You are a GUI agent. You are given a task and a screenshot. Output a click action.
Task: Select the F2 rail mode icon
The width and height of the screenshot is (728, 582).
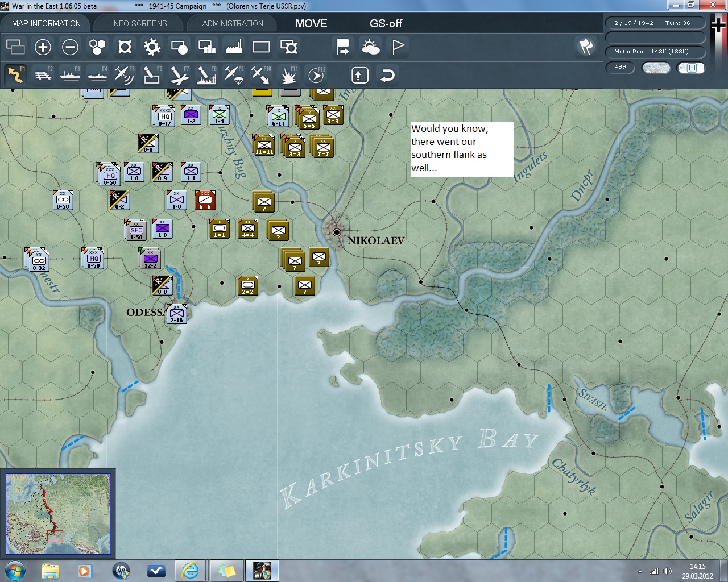(x=43, y=75)
